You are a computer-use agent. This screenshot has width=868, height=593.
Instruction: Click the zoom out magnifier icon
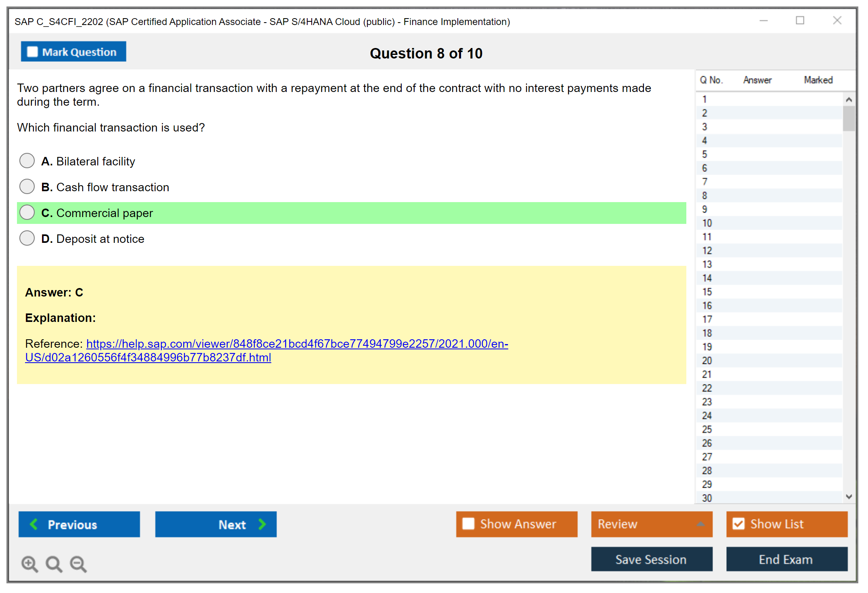pyautogui.click(x=78, y=564)
